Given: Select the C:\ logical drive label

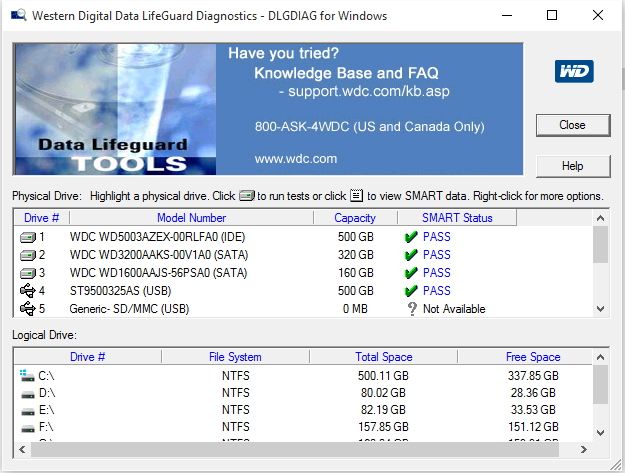Looking at the screenshot, I should [x=46, y=376].
